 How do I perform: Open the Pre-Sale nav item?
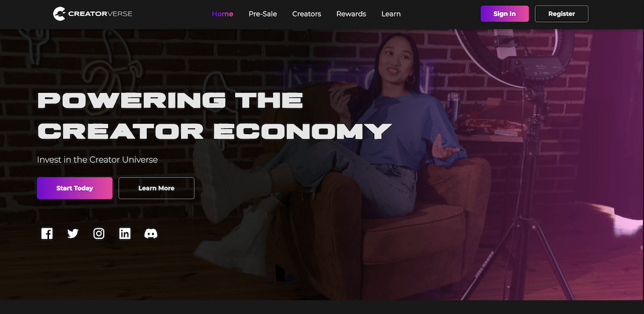click(x=263, y=14)
